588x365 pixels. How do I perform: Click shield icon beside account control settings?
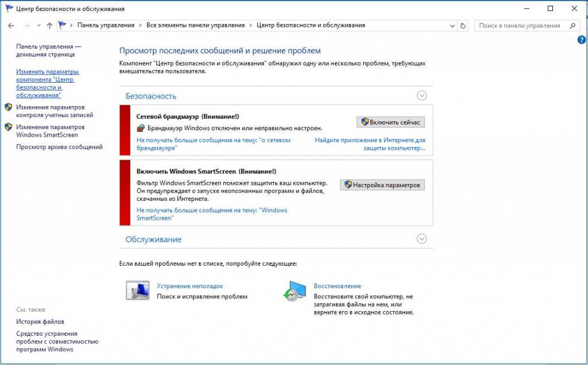click(x=8, y=107)
